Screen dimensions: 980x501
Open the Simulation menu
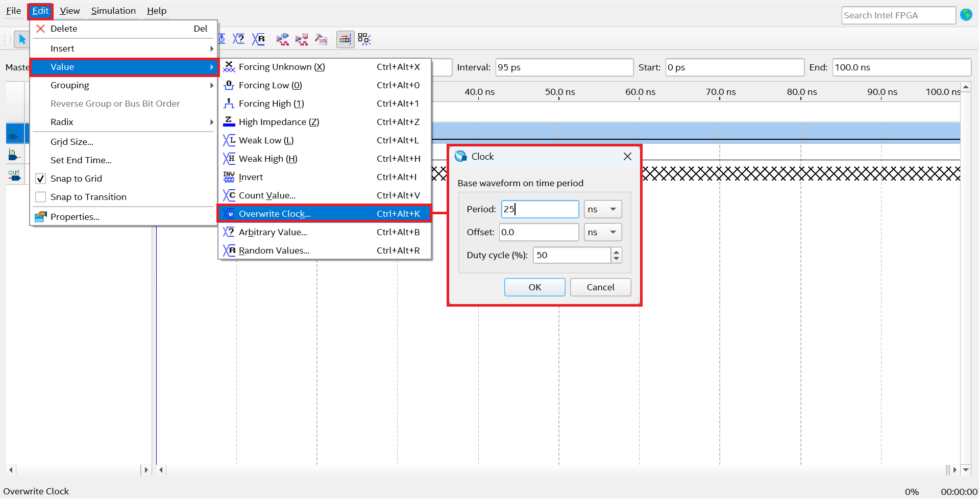point(113,11)
